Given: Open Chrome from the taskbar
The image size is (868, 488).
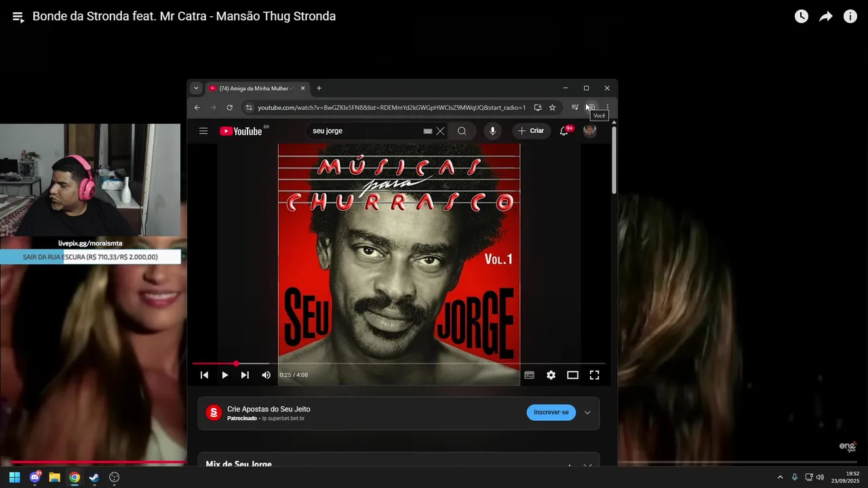Looking at the screenshot, I should pyautogui.click(x=75, y=477).
